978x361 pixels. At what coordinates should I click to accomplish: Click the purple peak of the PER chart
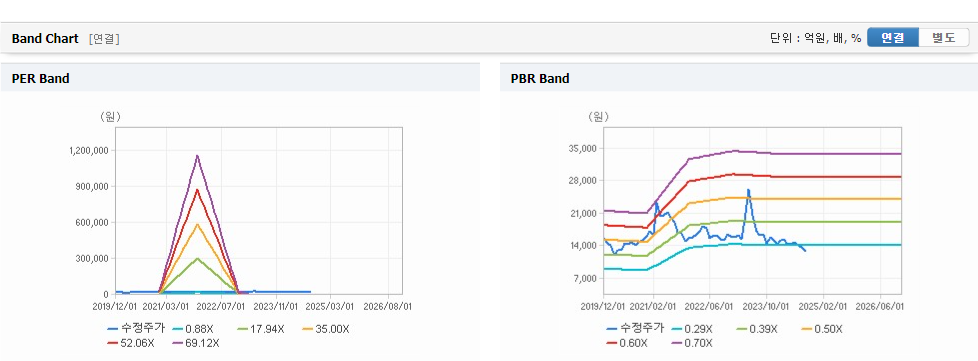pyautogui.click(x=197, y=156)
